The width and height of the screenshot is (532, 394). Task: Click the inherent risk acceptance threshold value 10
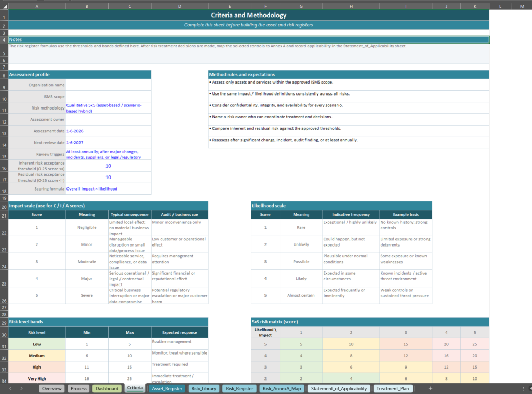pos(108,165)
